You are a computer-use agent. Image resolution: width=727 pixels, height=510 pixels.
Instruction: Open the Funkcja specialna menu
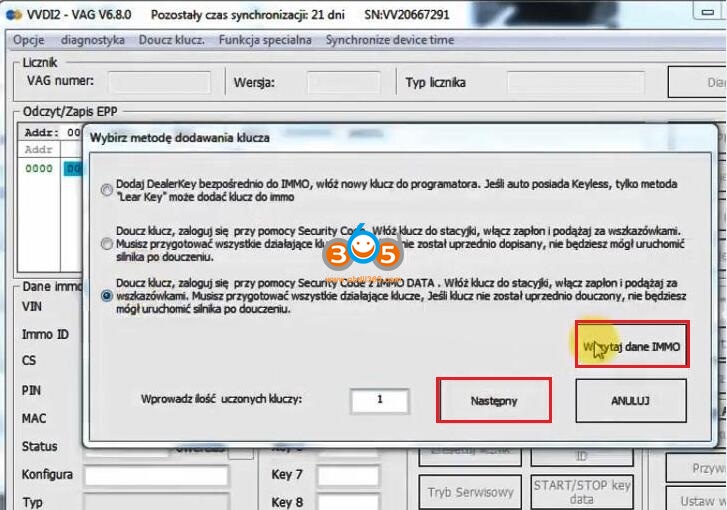265,40
